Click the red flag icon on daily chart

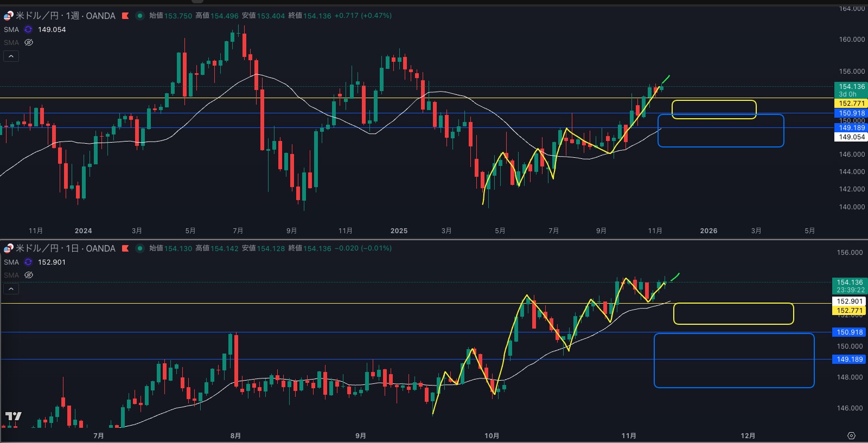pos(125,248)
